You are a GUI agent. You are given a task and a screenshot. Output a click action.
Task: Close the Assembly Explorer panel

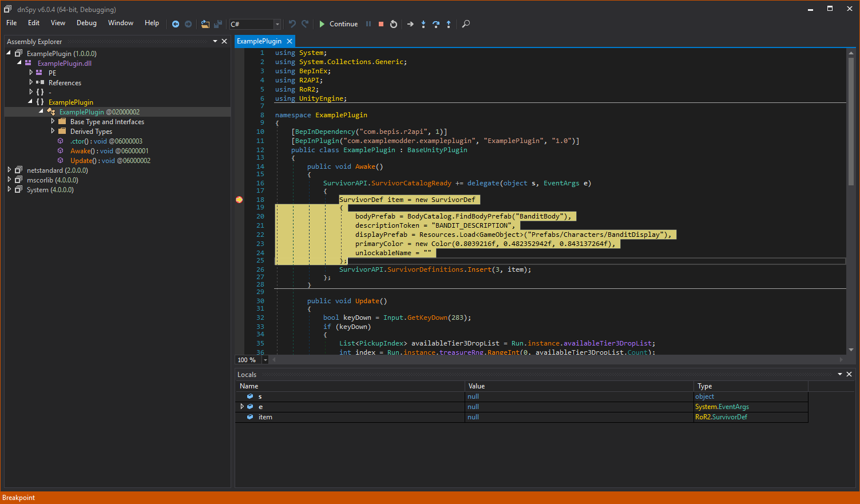(224, 41)
